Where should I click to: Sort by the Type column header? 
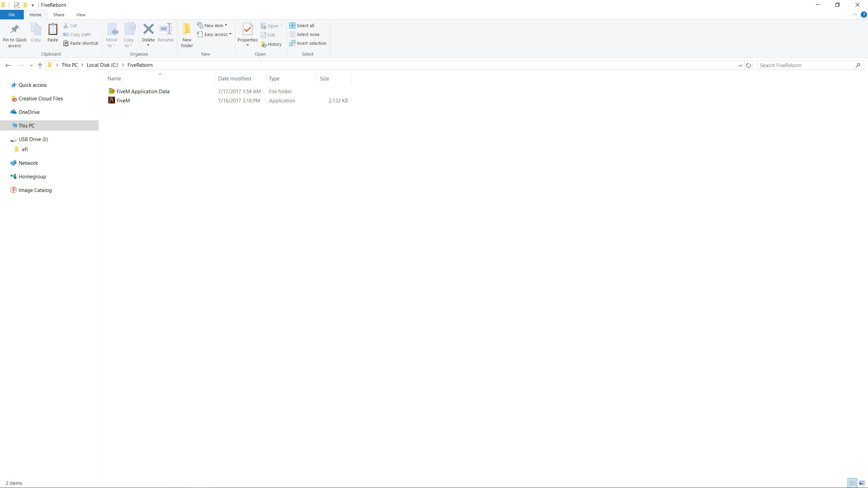pos(274,79)
